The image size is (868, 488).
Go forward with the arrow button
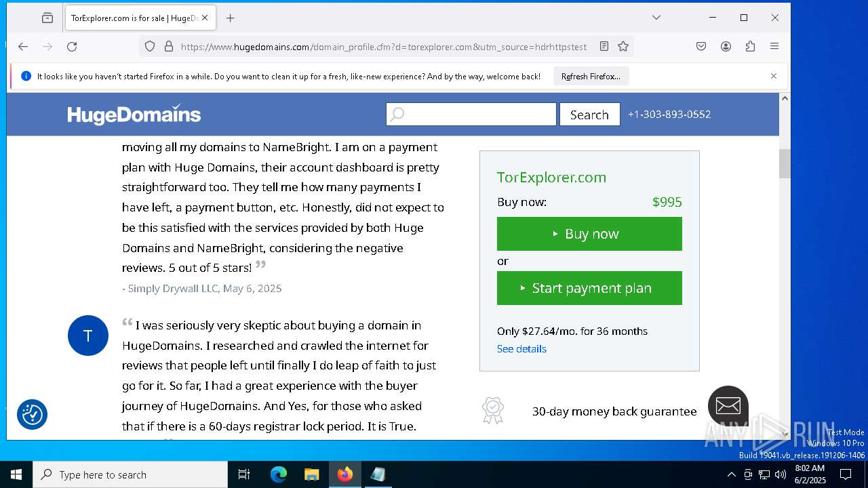47,46
